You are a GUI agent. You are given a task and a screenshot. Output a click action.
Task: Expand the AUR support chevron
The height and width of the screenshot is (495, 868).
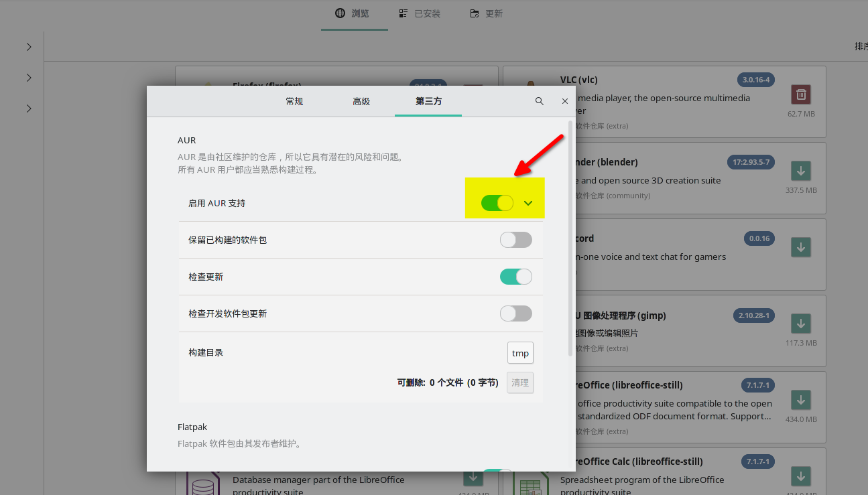(x=528, y=203)
